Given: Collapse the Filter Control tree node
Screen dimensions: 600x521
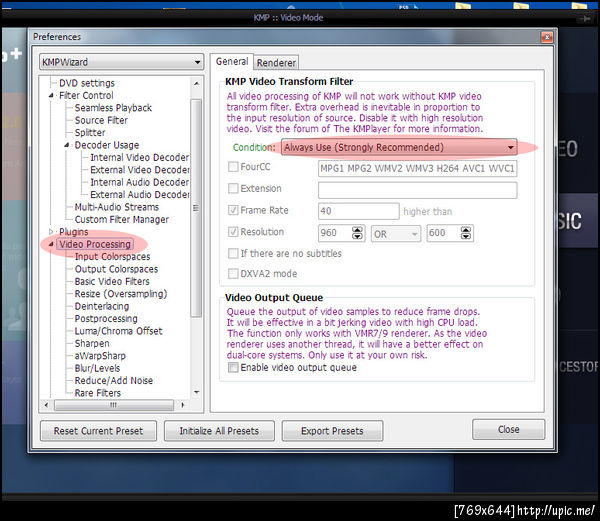Looking at the screenshot, I should [51, 96].
